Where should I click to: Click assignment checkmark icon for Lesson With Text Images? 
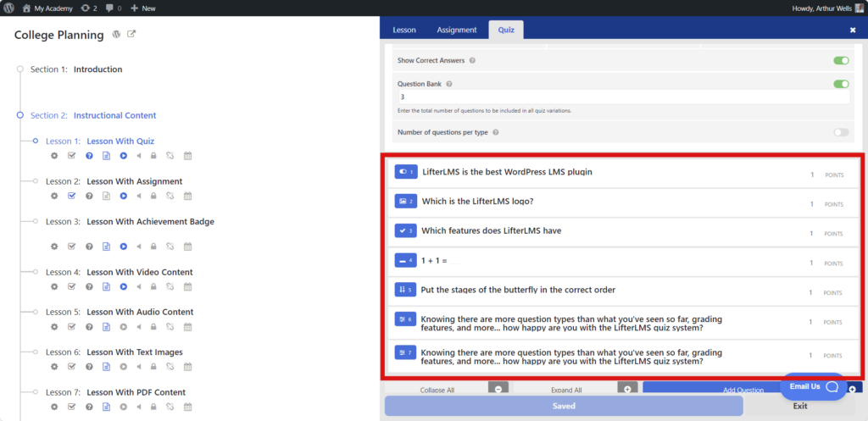[x=71, y=367]
